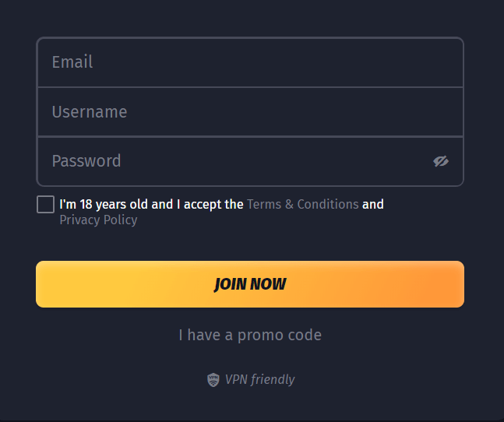Screen dimensions: 504x422
Task: Select the Email placeholder text
Action: tap(72, 62)
